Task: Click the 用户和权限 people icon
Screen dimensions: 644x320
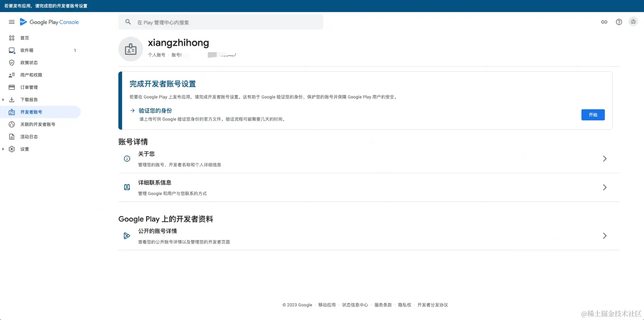Action: 12,75
